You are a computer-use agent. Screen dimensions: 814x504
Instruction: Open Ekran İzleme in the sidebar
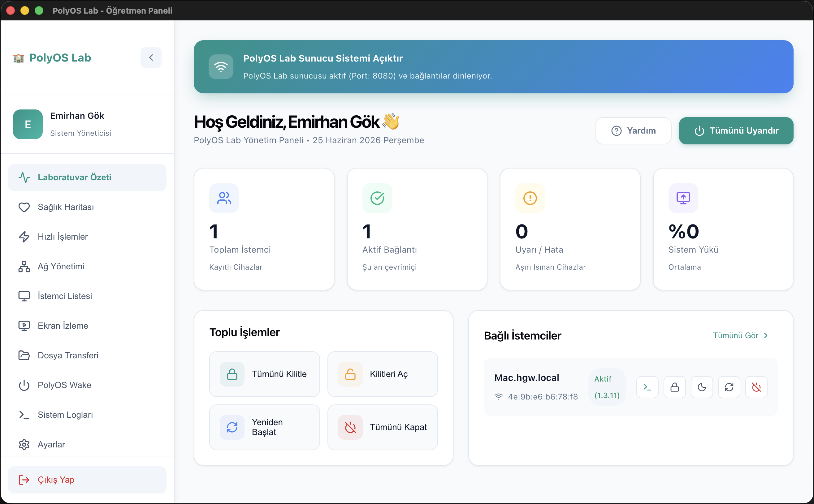click(87, 326)
